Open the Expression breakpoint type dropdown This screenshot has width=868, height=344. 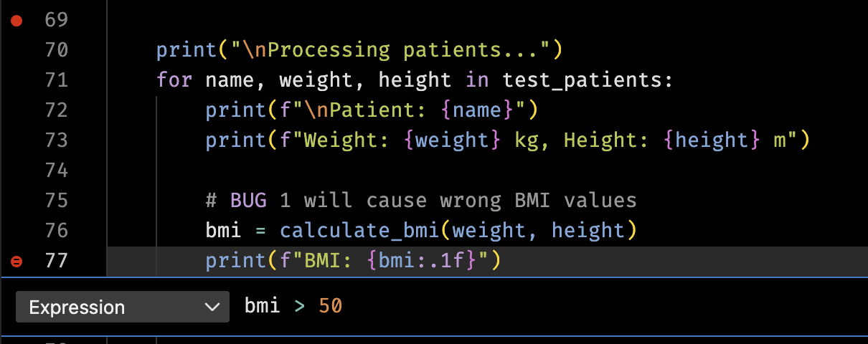tap(123, 307)
